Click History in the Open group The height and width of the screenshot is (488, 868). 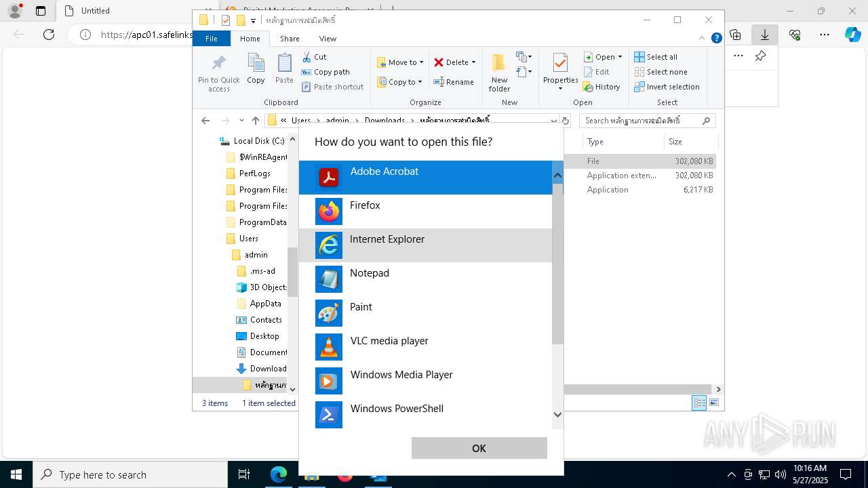[x=601, y=87]
